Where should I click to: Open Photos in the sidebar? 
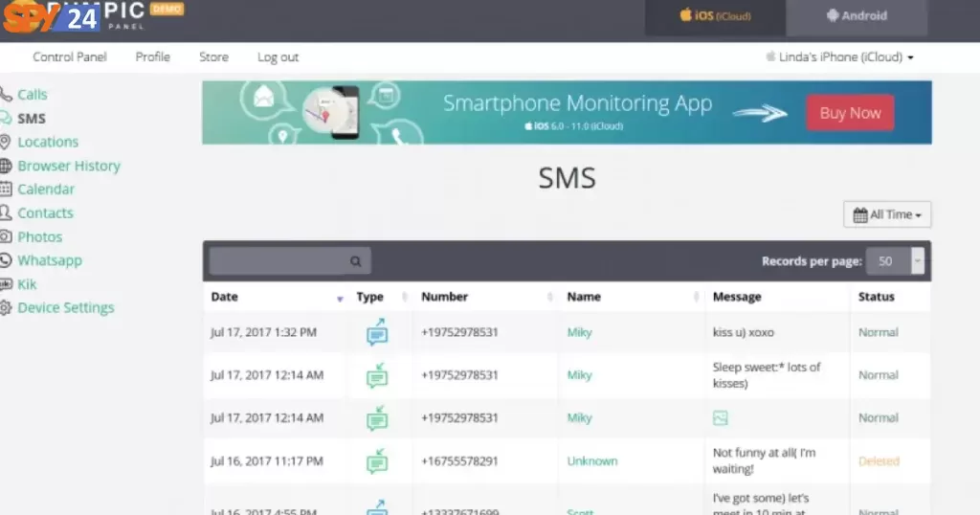40,236
